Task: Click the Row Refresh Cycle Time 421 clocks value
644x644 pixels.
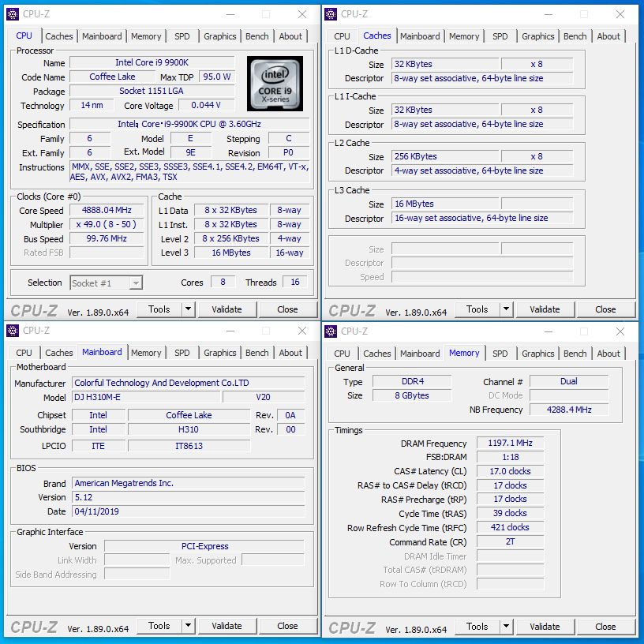Action: (510, 527)
